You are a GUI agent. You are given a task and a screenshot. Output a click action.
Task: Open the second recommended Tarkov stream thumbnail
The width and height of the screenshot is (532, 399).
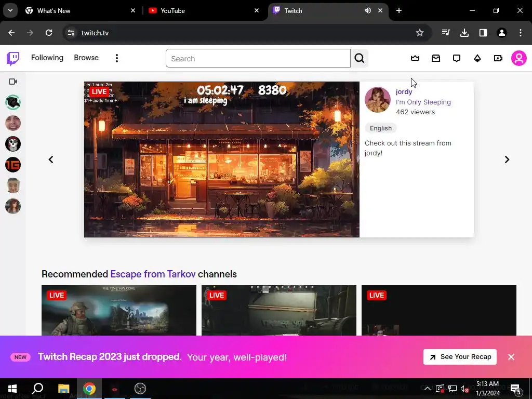279,311
